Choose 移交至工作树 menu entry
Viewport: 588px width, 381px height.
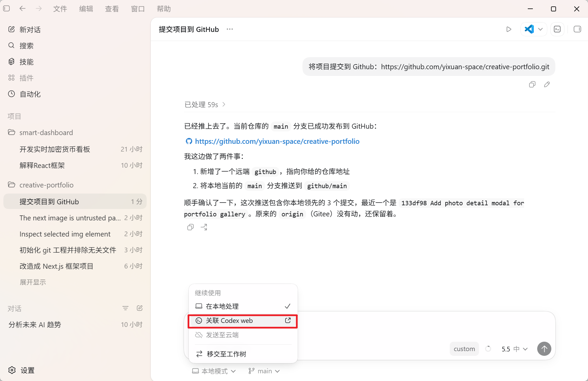243,354
